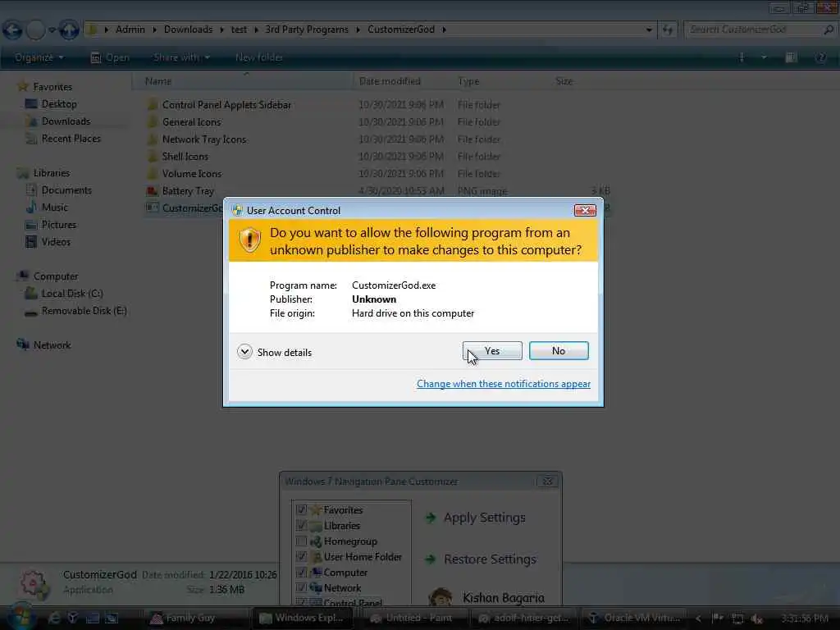Toggle Network checkbox in Navigation Pane Customizer
The image size is (840, 630).
301,587
